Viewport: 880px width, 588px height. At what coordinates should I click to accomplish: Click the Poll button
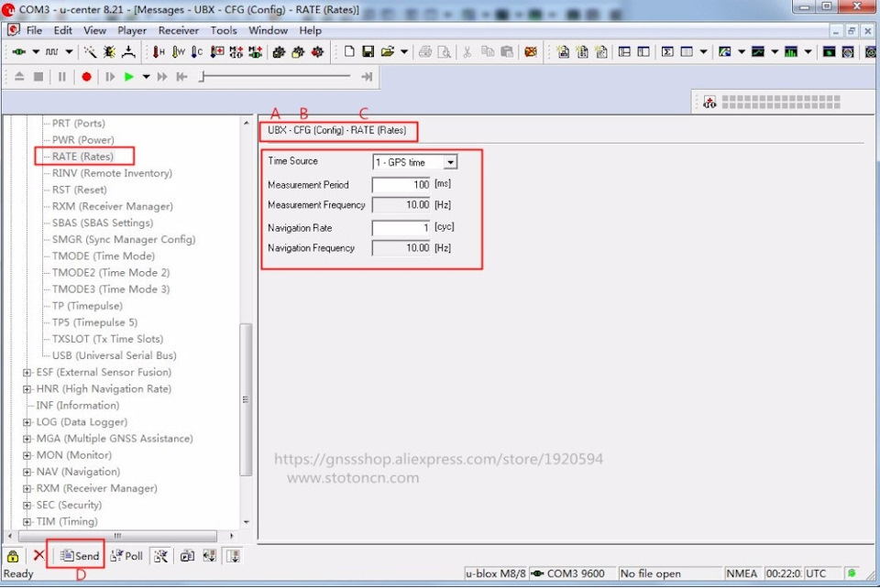pos(126,556)
